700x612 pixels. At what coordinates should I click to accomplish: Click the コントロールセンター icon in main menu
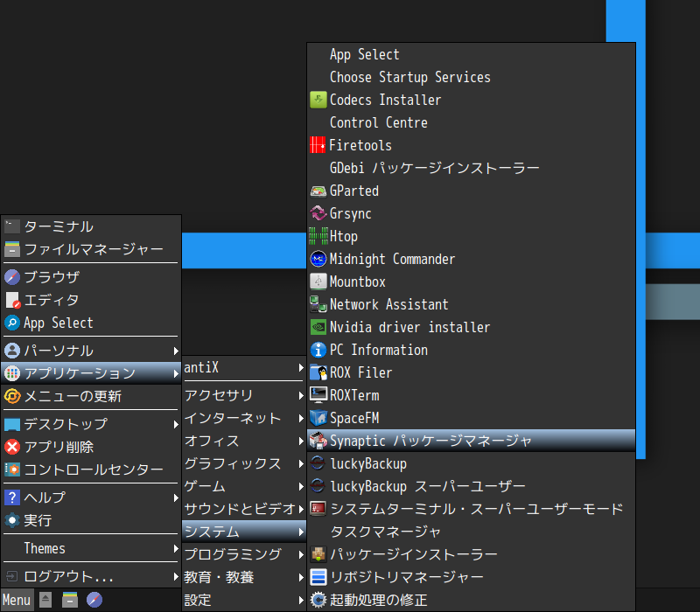point(12,469)
